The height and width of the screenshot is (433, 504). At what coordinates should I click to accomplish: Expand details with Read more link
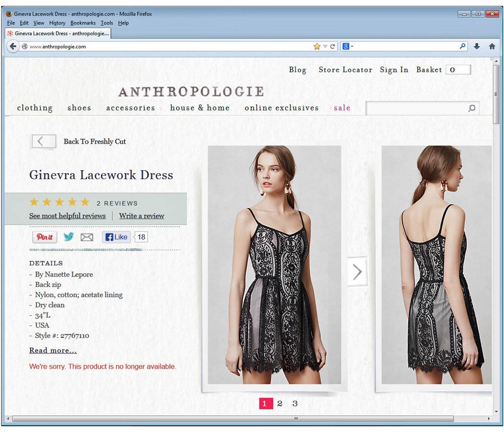click(x=53, y=350)
